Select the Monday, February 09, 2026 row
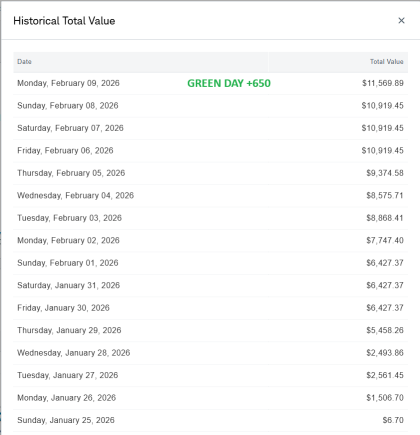Screen dimensions: 420x435 pyautogui.click(x=211, y=83)
